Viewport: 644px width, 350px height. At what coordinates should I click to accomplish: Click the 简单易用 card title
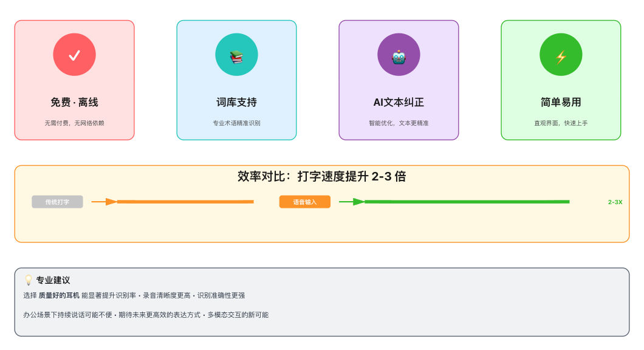[x=561, y=102]
